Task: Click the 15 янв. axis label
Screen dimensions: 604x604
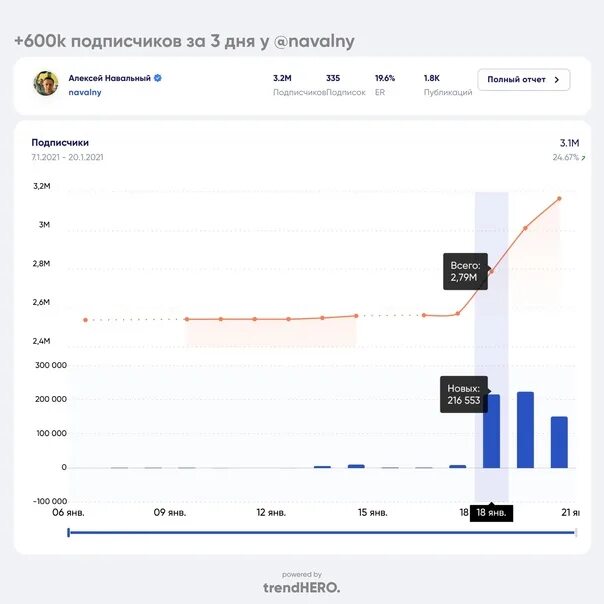Action: coord(373,513)
